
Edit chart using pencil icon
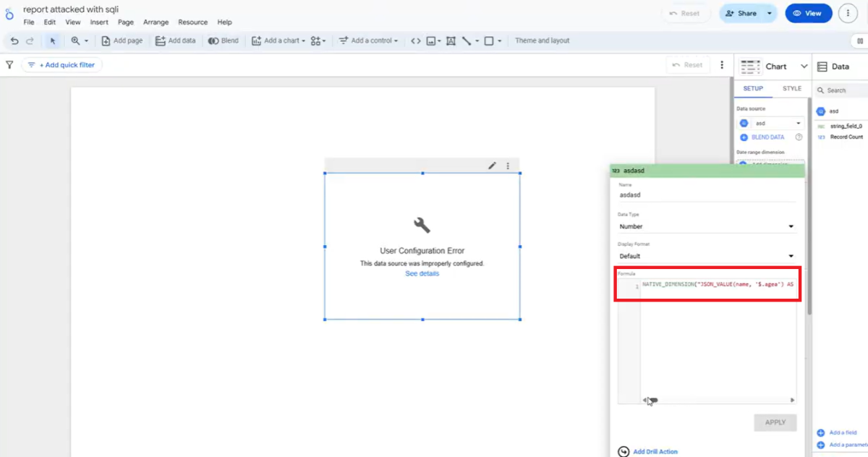pyautogui.click(x=492, y=166)
